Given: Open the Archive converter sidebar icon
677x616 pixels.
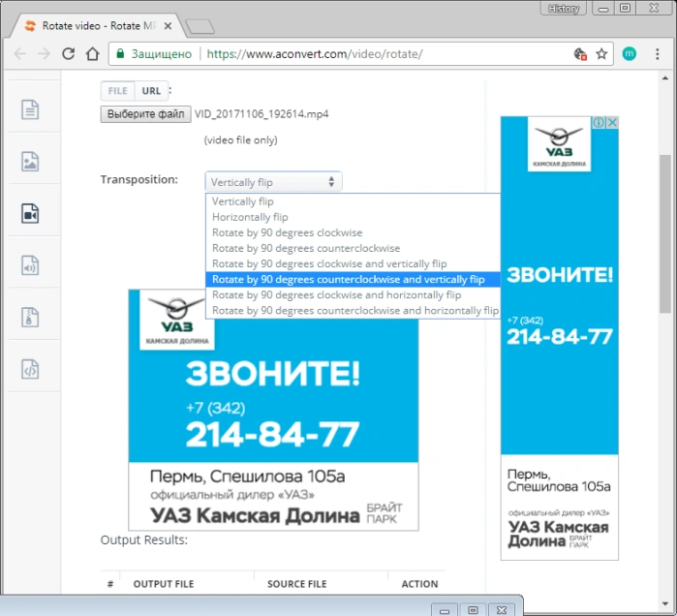Looking at the screenshot, I should click(x=30, y=318).
